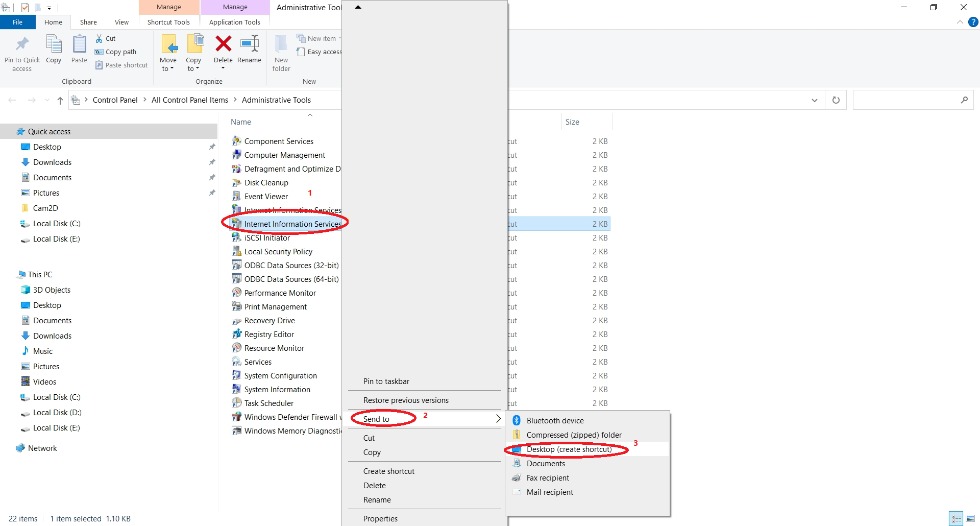Click the Paste shortcut ribbon button
Screen dimensions: 980x526
tap(121, 65)
